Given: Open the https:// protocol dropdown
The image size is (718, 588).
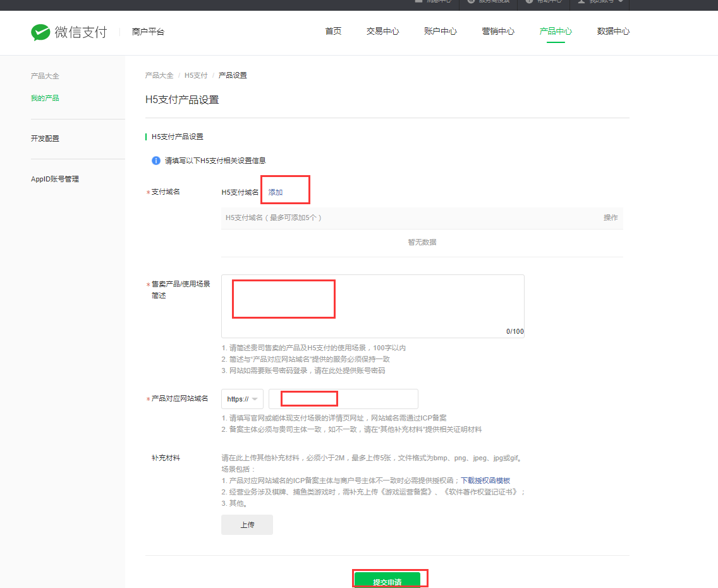Looking at the screenshot, I should tap(242, 399).
